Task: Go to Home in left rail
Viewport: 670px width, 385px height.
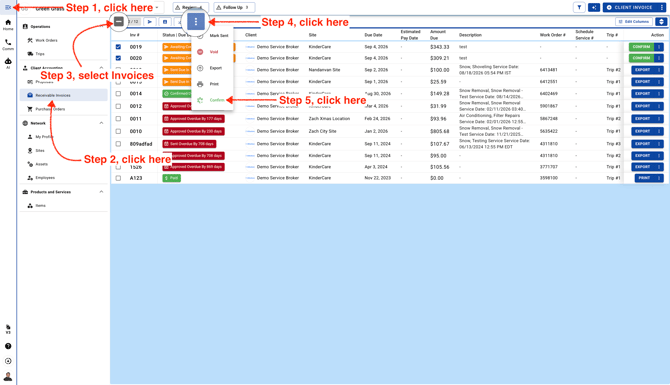Action: pyautogui.click(x=8, y=25)
